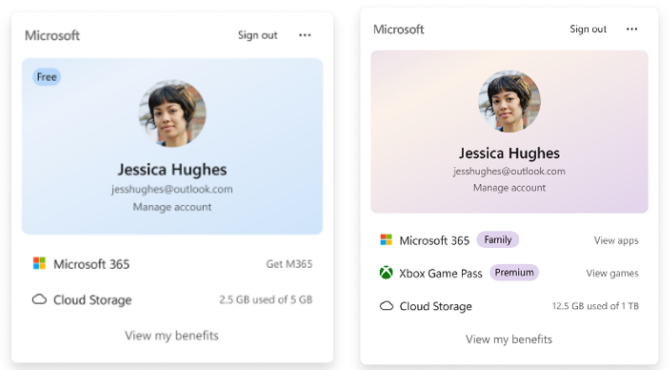Click 'Xbox Game Pass' label

pyautogui.click(x=441, y=273)
